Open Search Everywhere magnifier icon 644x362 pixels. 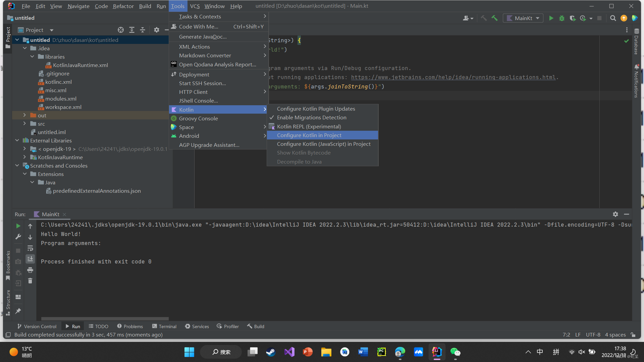click(613, 18)
